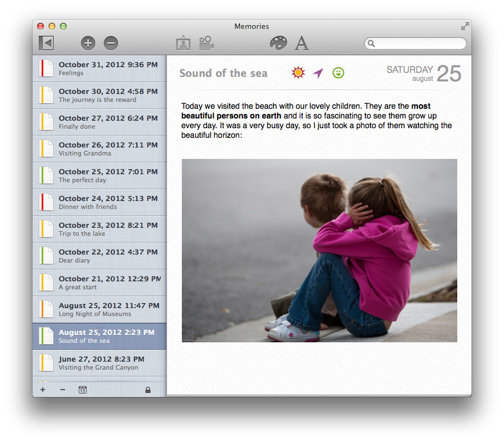Click the Sound of the sea title
The height and width of the screenshot is (442, 504).
pyautogui.click(x=223, y=73)
